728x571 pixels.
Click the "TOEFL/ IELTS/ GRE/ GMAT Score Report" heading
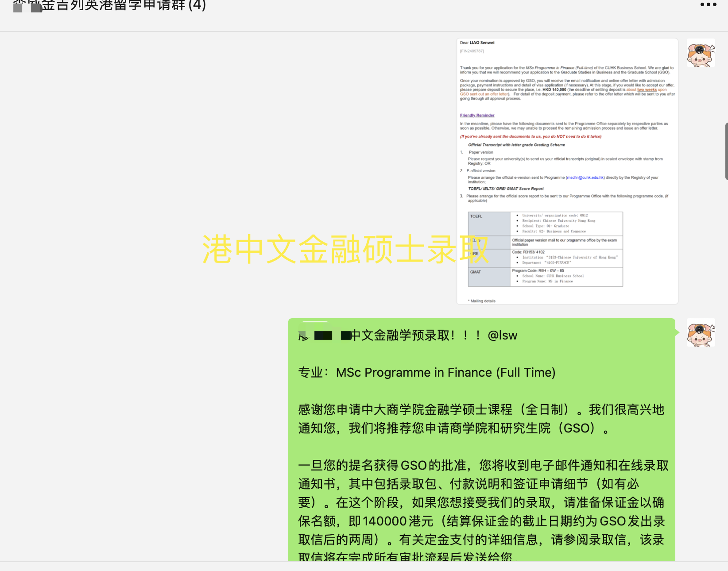pyautogui.click(x=506, y=189)
